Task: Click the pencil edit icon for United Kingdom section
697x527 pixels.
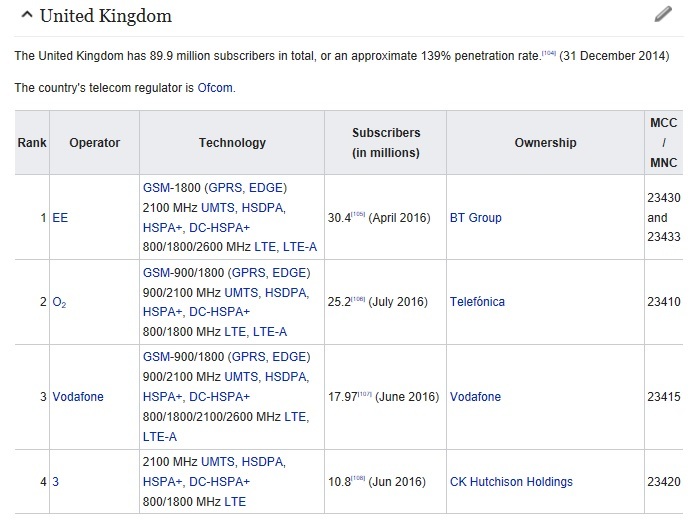Action: (x=663, y=15)
